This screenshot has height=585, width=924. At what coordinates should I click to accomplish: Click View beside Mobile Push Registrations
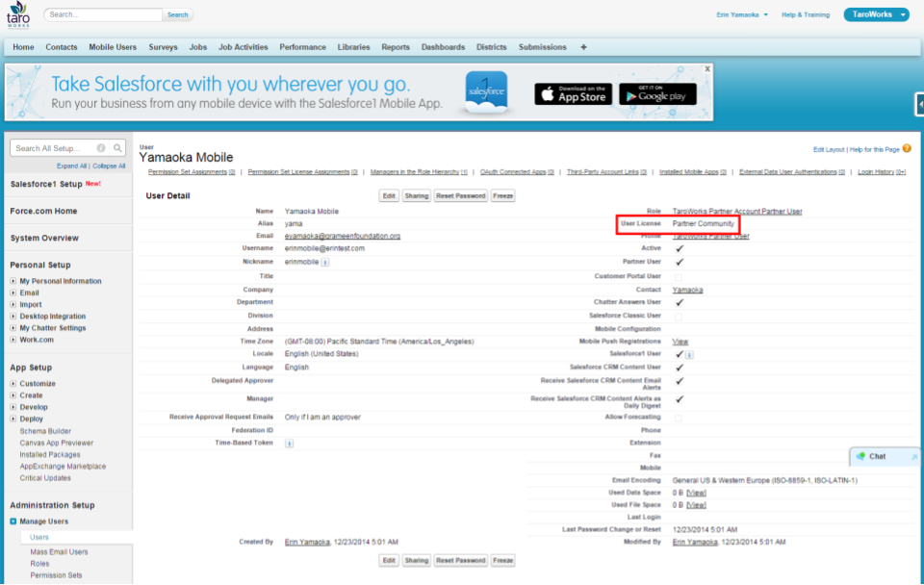(x=680, y=342)
